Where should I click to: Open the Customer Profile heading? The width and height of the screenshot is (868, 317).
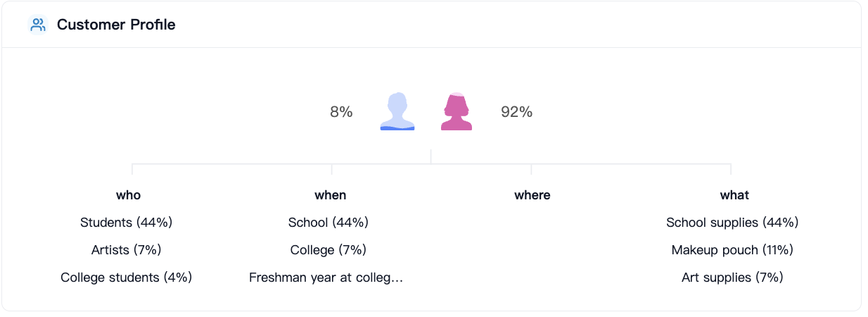[x=116, y=25]
